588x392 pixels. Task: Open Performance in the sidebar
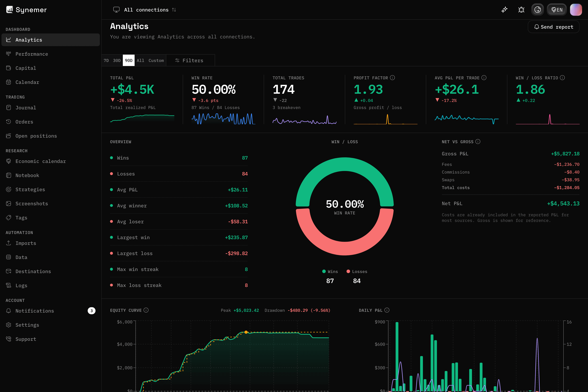[x=51, y=54]
